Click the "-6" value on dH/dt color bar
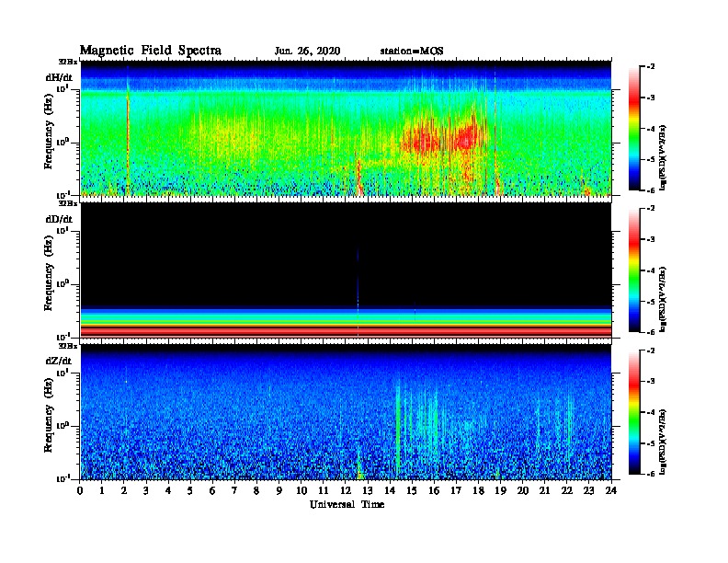The height and width of the screenshot is (563, 728). point(651,190)
